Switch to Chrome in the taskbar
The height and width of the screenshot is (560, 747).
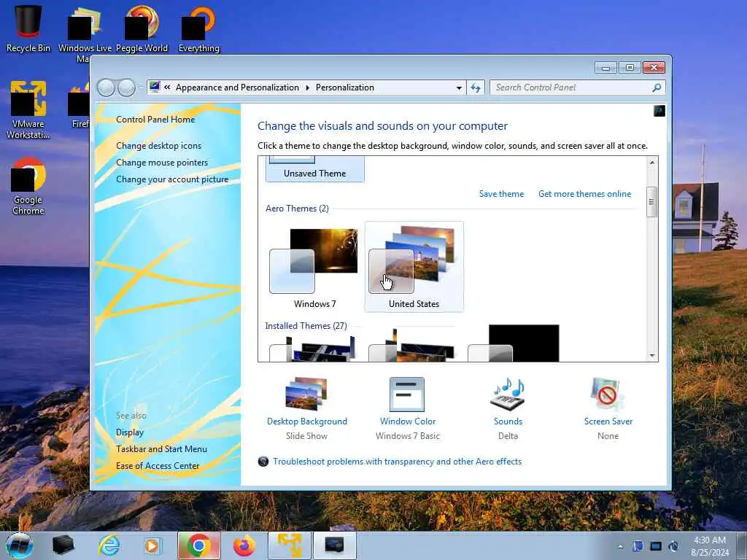(x=199, y=545)
